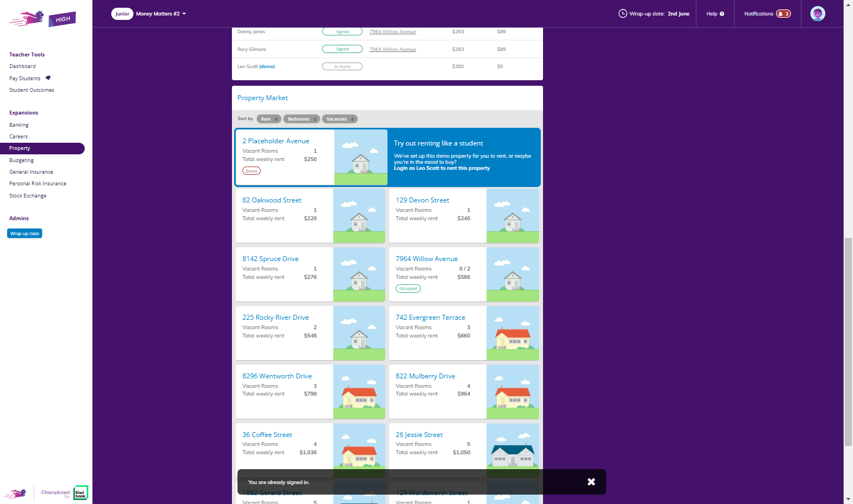The image size is (853, 504).
Task: Open General Insurance expansion
Action: 31,172
